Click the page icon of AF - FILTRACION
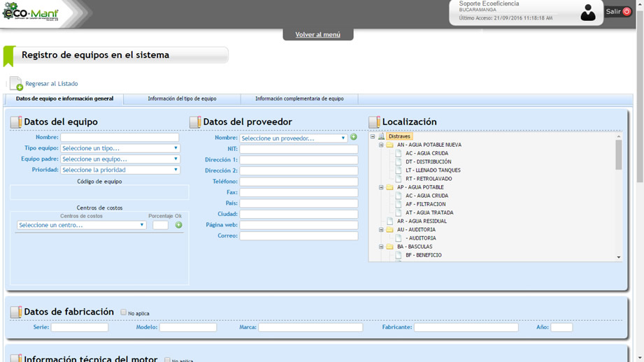This screenshot has height=362, width=644. coord(399,204)
